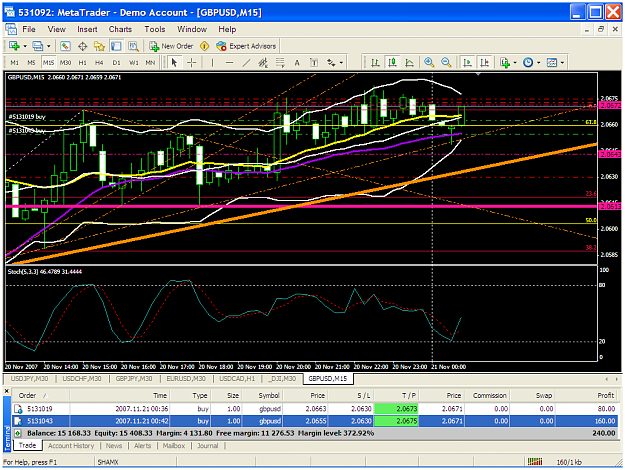
Task: Switch chart to H1 timeframe
Action: point(83,63)
